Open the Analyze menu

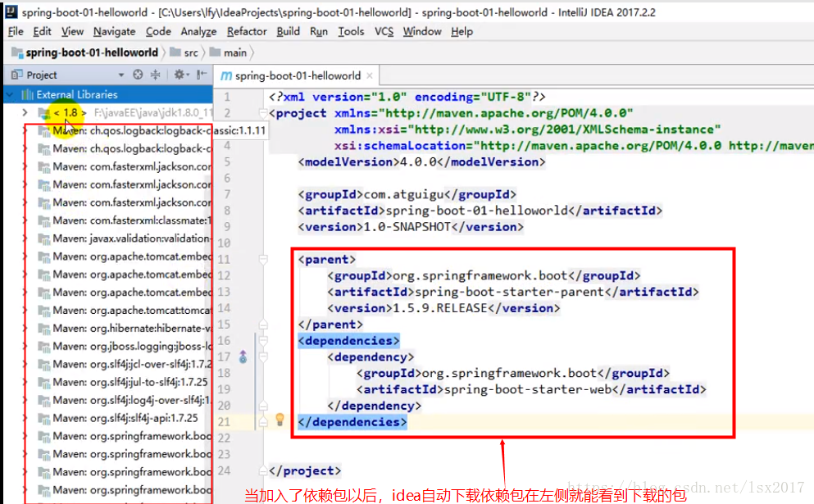click(198, 32)
